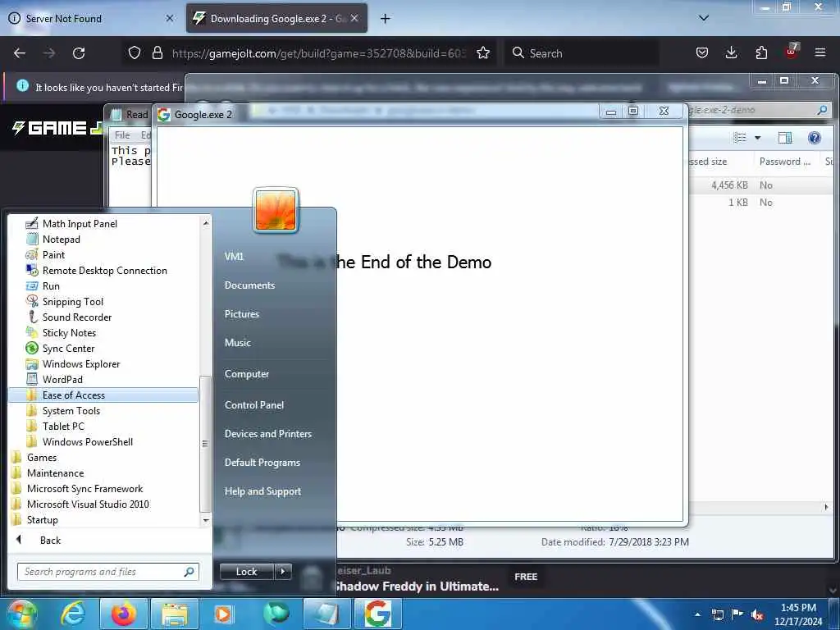
Task: Open Firefox downloads panel
Action: click(731, 52)
